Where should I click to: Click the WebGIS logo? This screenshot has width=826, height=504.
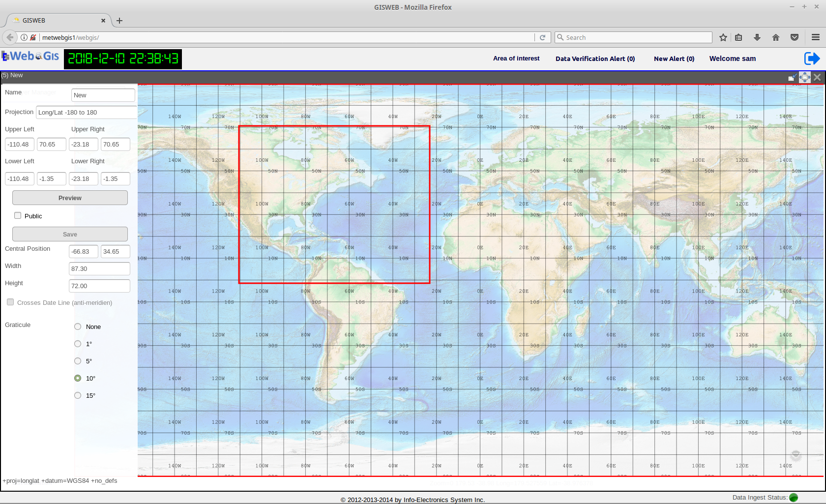pos(30,56)
